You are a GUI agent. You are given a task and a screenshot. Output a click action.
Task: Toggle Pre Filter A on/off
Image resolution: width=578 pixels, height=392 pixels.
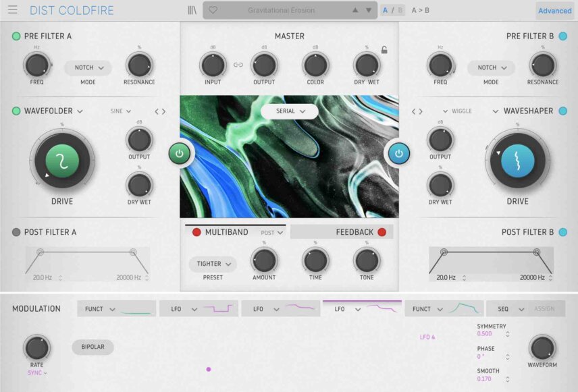tap(16, 36)
